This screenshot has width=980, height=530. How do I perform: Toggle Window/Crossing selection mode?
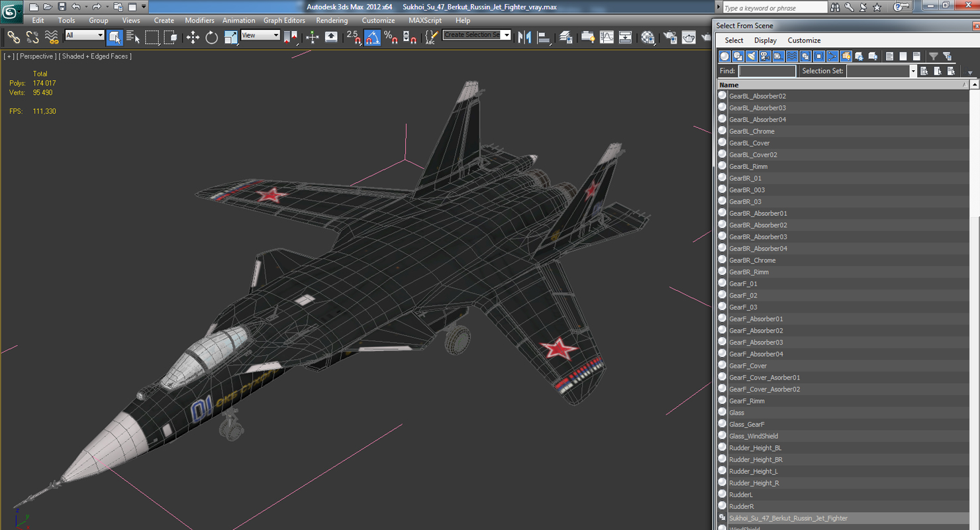[171, 37]
